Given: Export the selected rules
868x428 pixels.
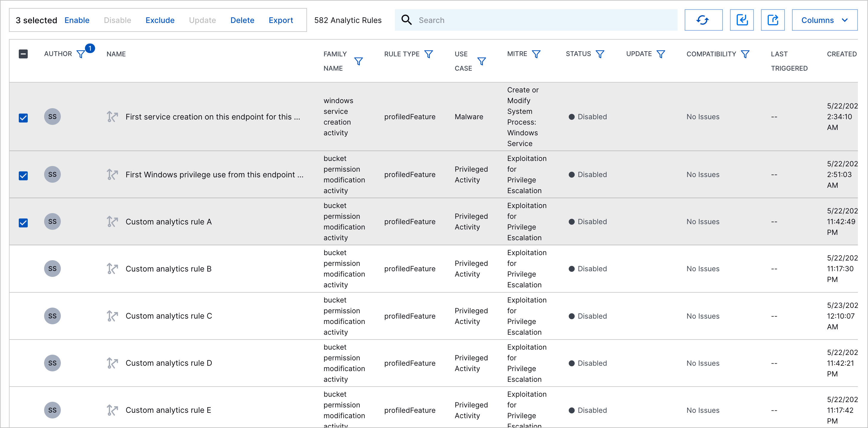Looking at the screenshot, I should [281, 20].
